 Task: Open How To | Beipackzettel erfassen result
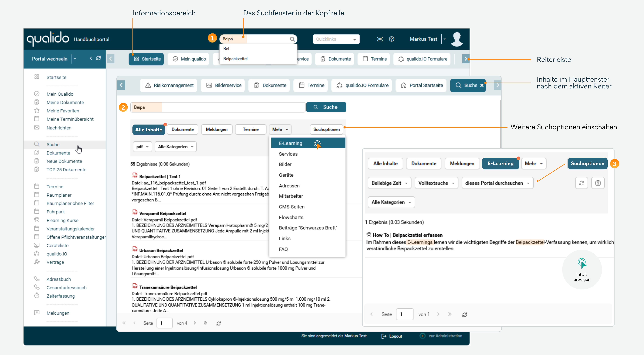[x=407, y=235]
